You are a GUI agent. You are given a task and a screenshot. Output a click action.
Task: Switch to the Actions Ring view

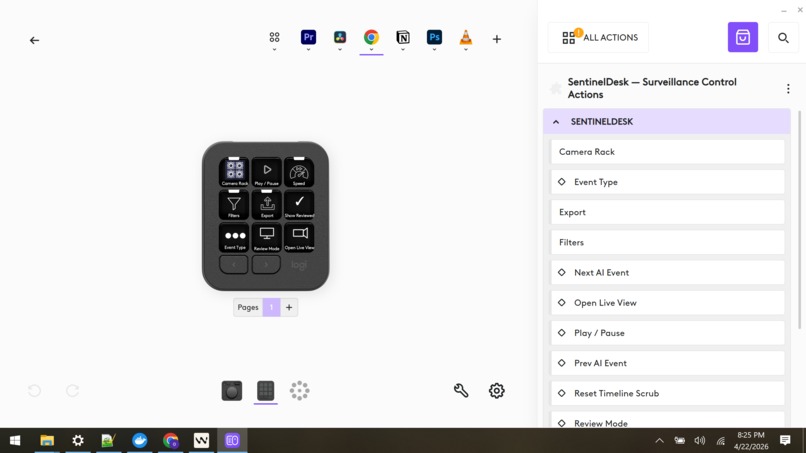click(299, 391)
